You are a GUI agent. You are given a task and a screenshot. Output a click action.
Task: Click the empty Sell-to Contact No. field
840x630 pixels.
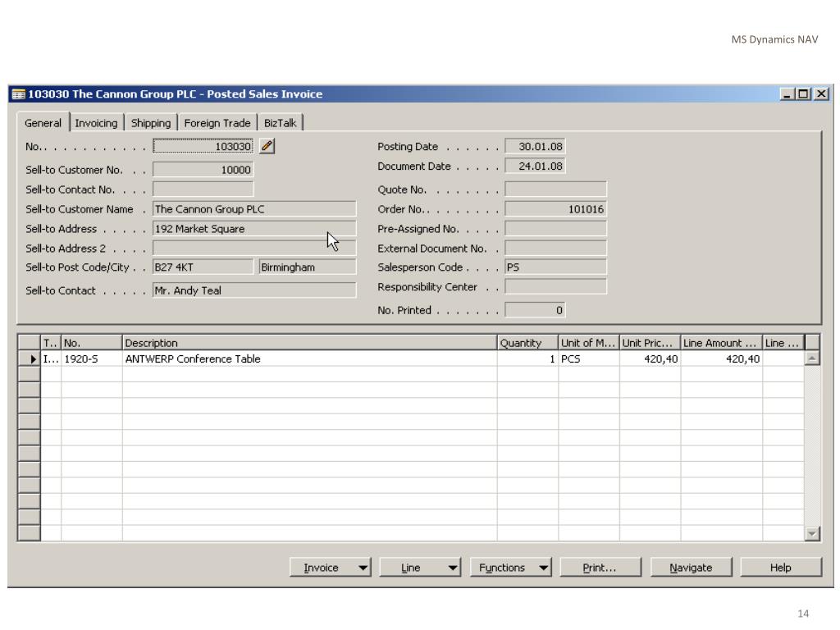(x=203, y=189)
